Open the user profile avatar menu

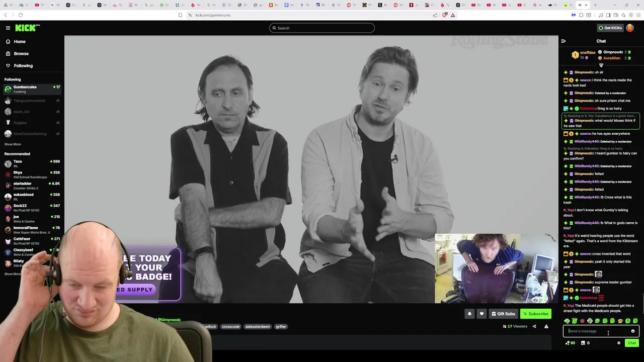coord(630,28)
